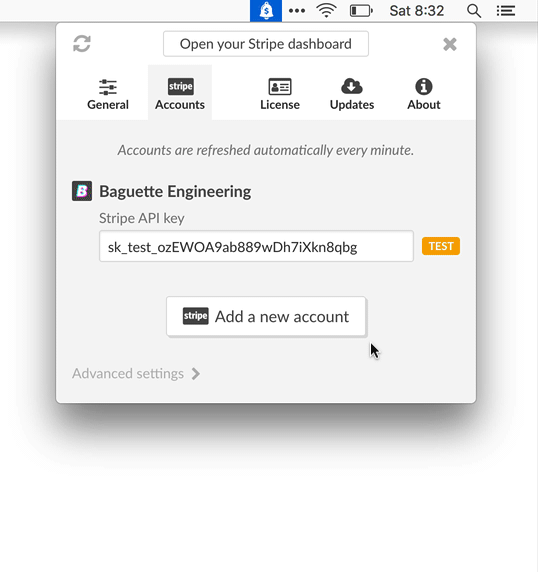Click the three dots menu bar item

297,11
